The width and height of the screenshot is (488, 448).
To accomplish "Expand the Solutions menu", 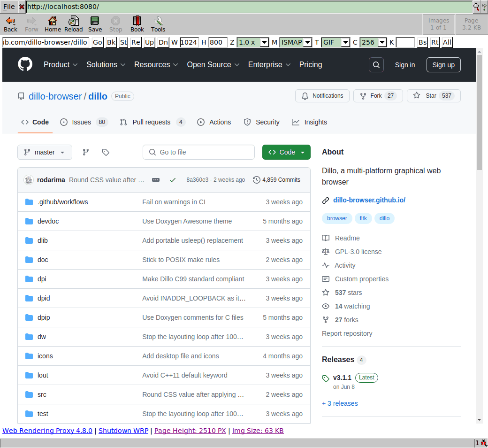I will tap(106, 64).
